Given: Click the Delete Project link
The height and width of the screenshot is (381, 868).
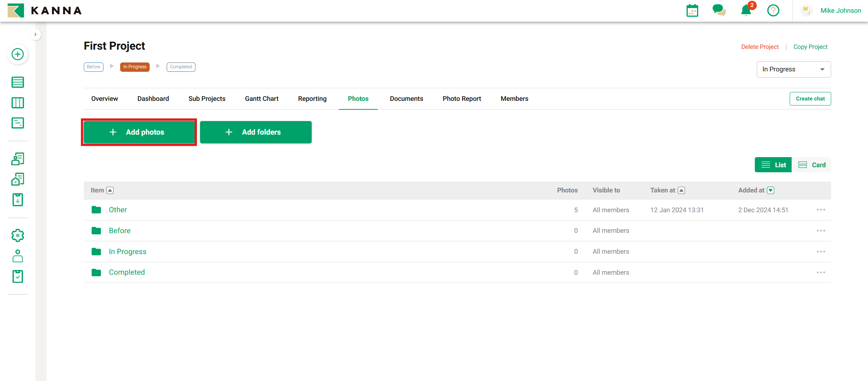Looking at the screenshot, I should (759, 47).
